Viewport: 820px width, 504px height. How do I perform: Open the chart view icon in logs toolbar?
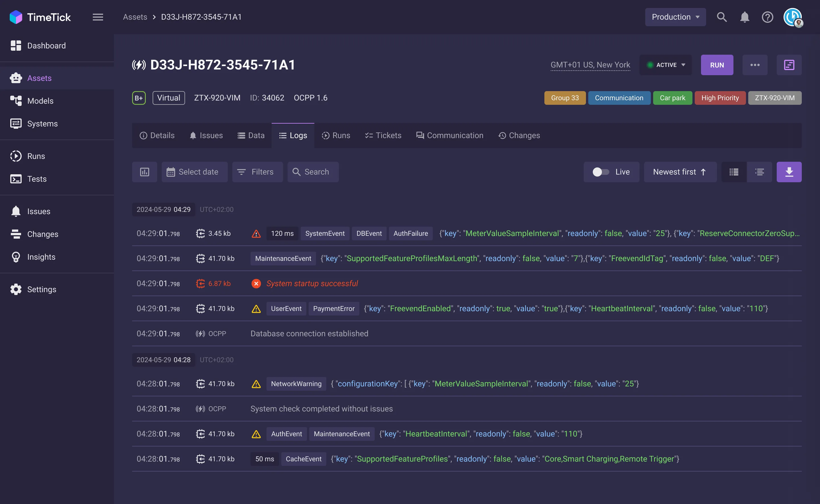point(144,172)
